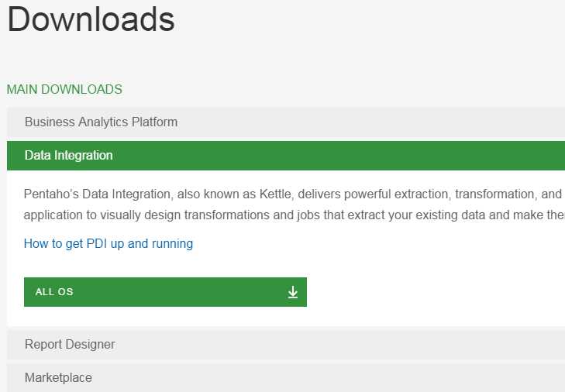Image resolution: width=565 pixels, height=392 pixels.
Task: Click the Business Analytics Platform title text
Action: pos(101,122)
